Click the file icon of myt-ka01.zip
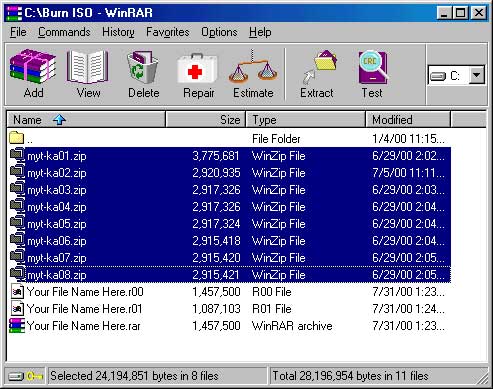Viewport: 493px width, 389px height. coord(17,155)
